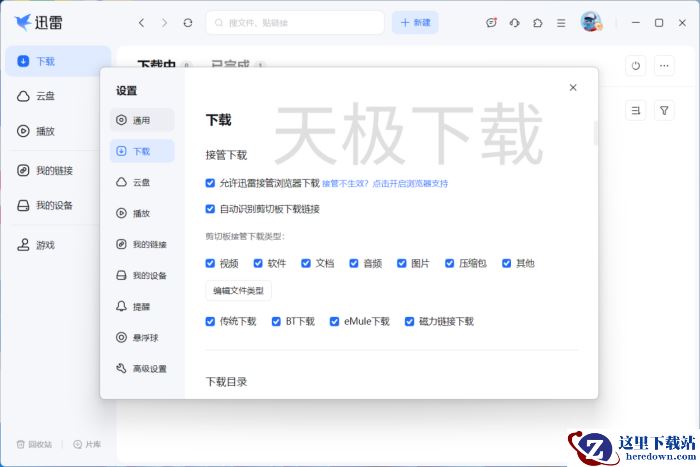The height and width of the screenshot is (467, 700).
Task: Open the user avatar profile
Action: coord(591,22)
